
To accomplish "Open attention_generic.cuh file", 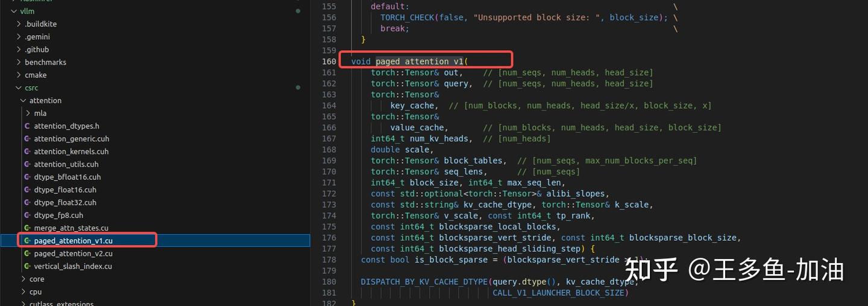I will pyautogui.click(x=71, y=139).
